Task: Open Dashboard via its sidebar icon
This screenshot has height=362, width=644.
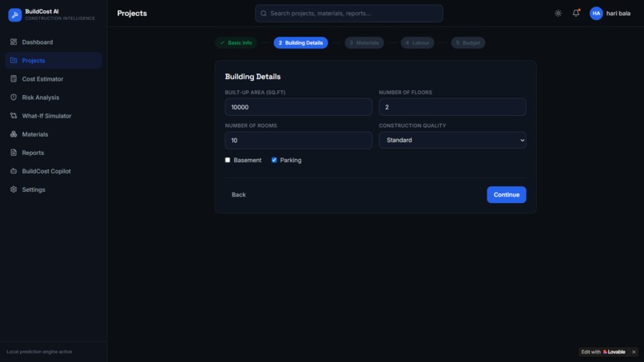Action: click(14, 42)
